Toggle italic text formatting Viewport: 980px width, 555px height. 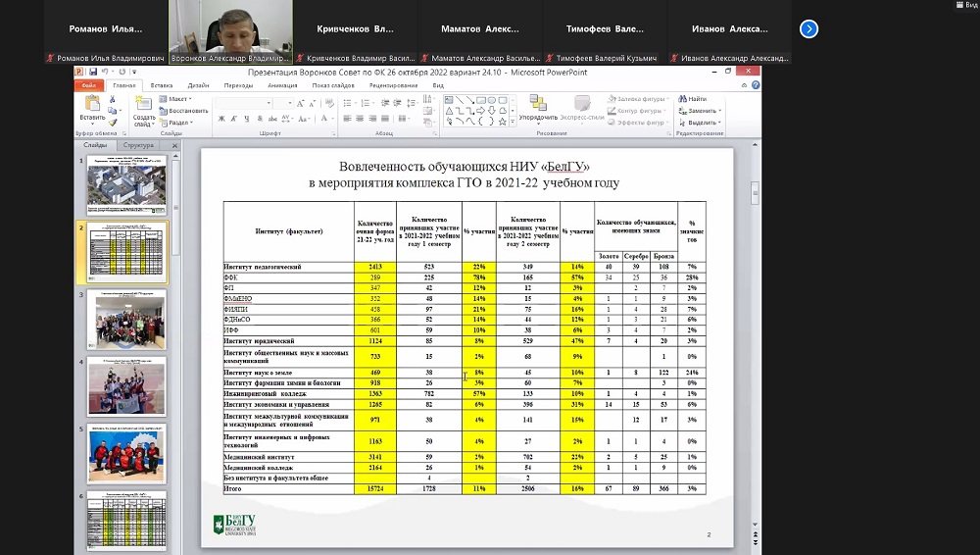click(233, 119)
